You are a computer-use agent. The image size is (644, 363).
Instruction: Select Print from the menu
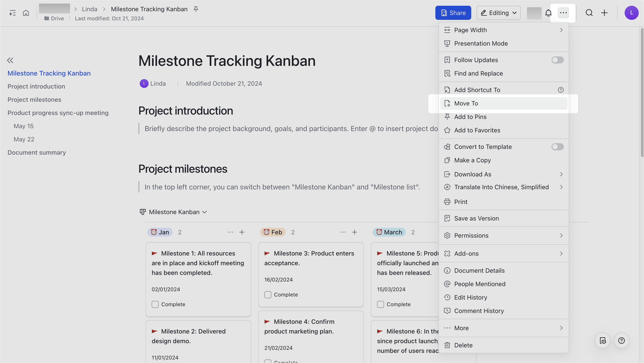pyautogui.click(x=504, y=202)
